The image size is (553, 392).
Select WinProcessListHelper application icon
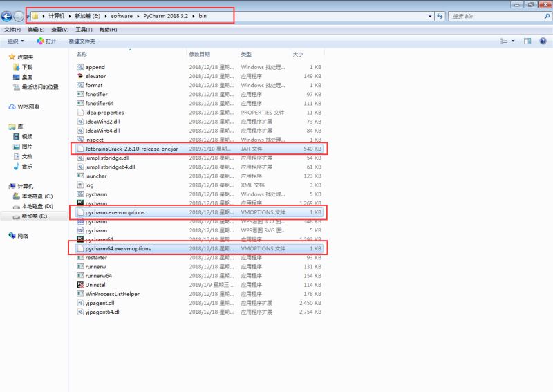(x=80, y=294)
